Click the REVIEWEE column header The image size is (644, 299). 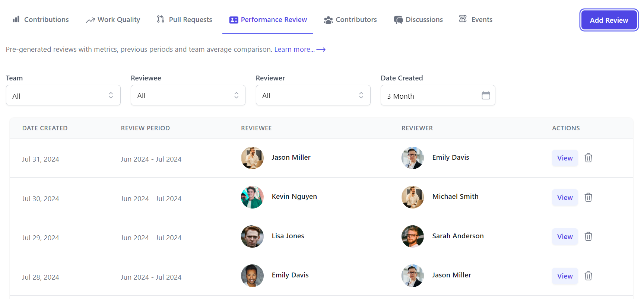pyautogui.click(x=256, y=128)
